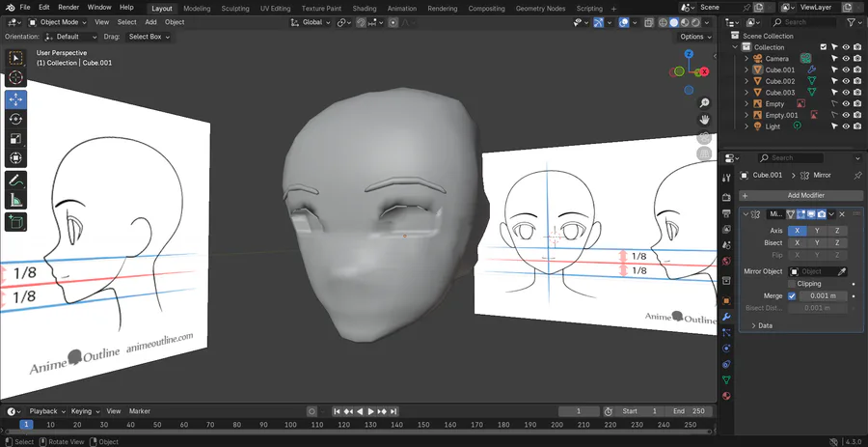Hide the Camera object with eye icon
The height and width of the screenshot is (447, 868).
846,59
